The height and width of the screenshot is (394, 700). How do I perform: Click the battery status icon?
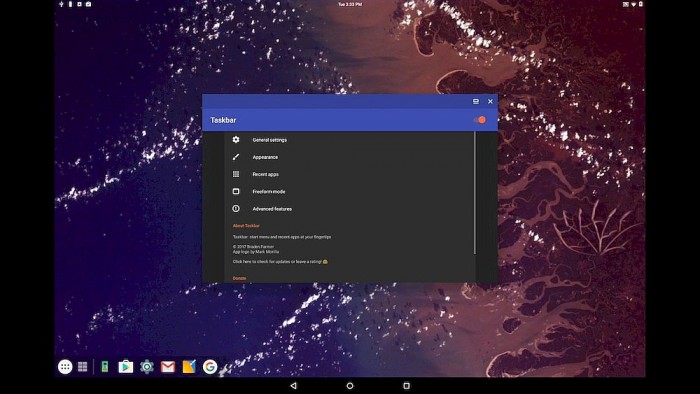pos(641,4)
